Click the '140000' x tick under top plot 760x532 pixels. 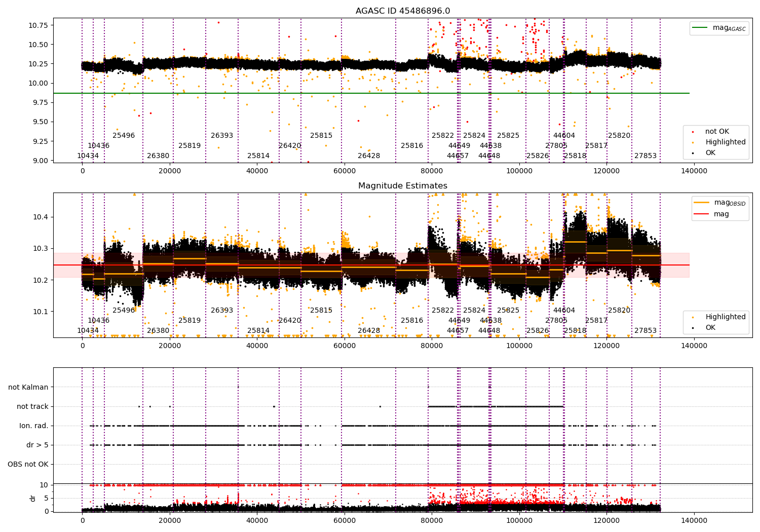[x=694, y=171]
